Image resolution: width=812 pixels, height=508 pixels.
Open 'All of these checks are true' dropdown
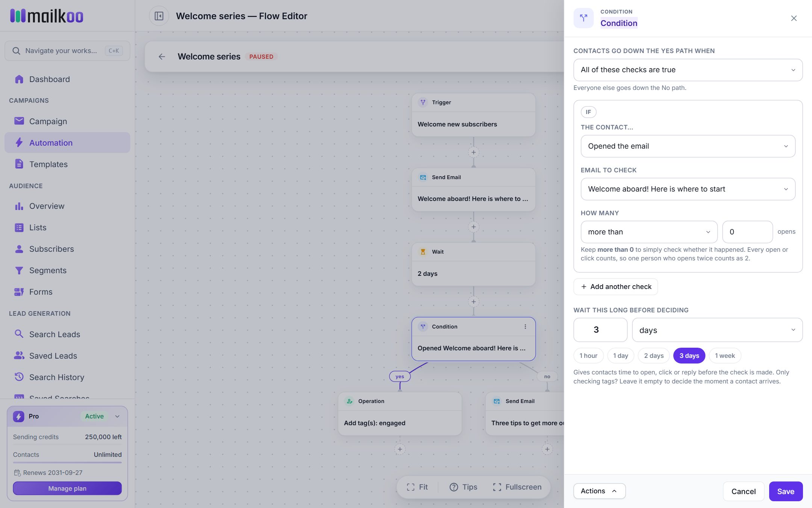[688, 70]
